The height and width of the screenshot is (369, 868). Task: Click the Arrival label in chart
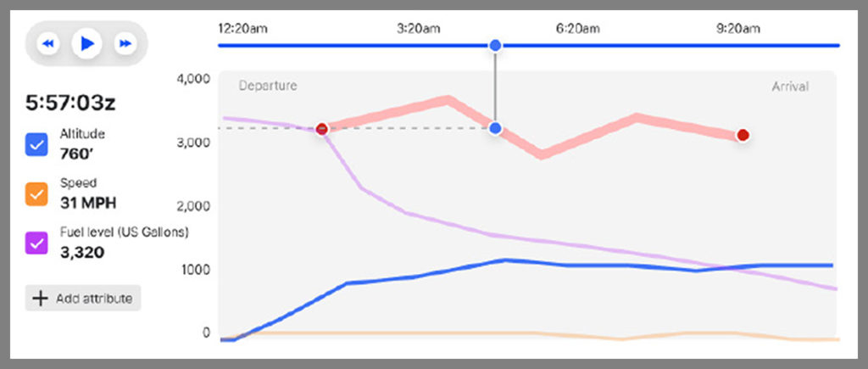789,86
